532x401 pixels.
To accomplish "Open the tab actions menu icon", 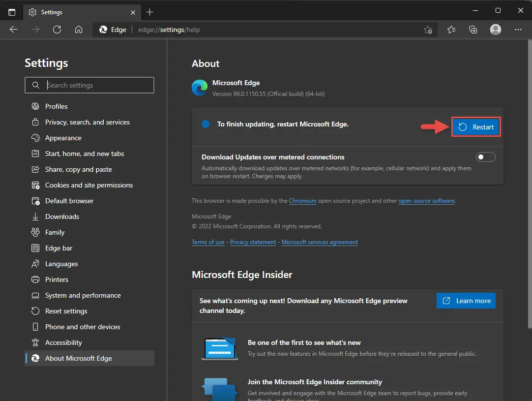I will pyautogui.click(x=11, y=12).
